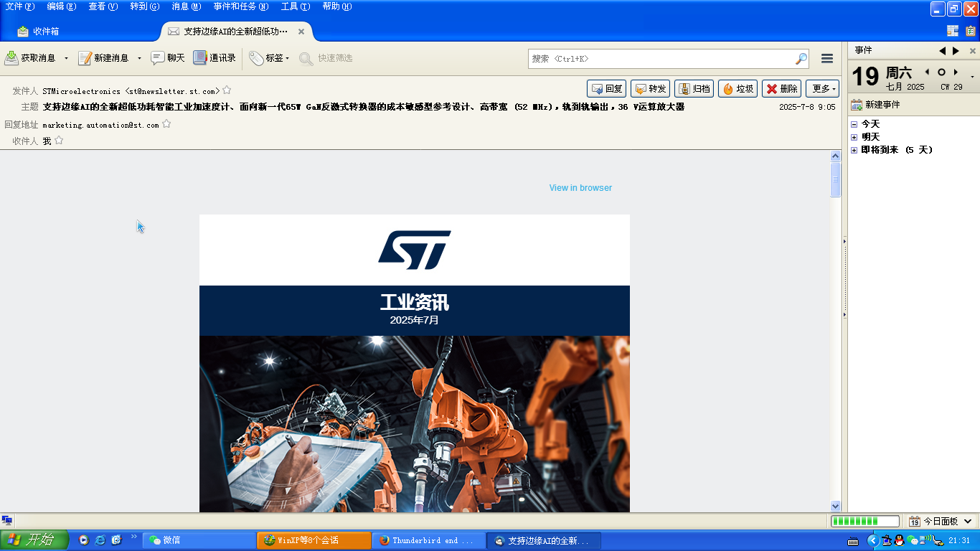
Task: Open the 聊天 (Chat) toolbar button
Action: (168, 58)
